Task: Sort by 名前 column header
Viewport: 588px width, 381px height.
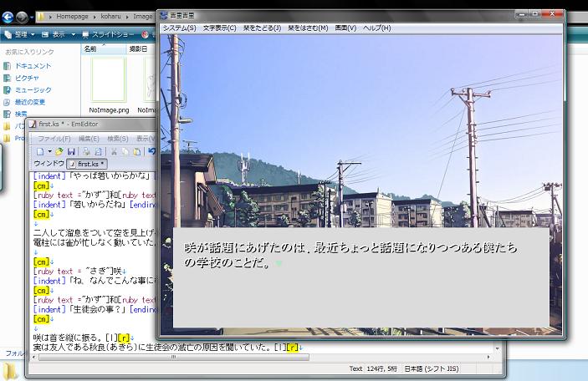Action: coord(104,49)
